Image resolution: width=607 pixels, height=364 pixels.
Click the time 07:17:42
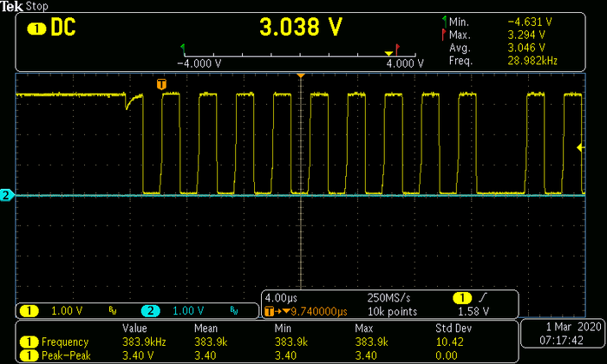[x=561, y=341]
